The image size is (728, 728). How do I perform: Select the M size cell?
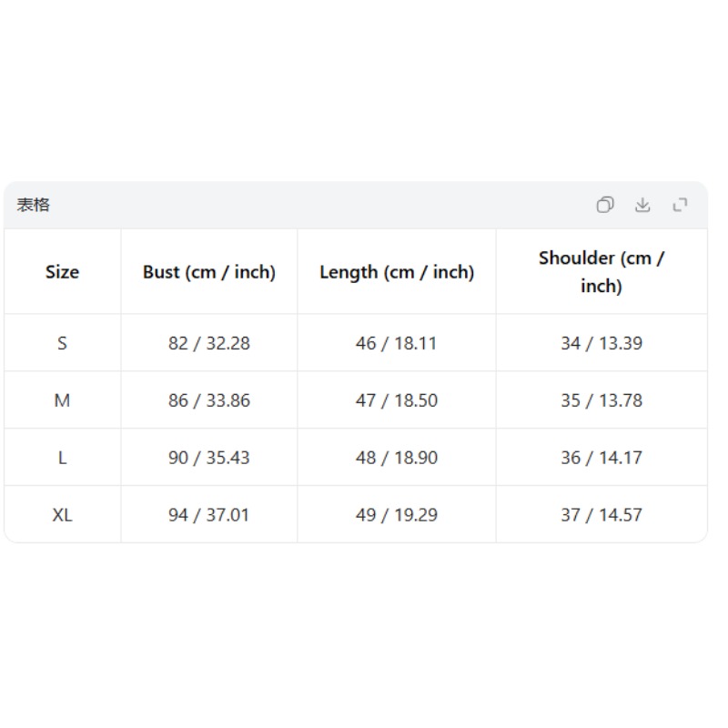click(62, 400)
